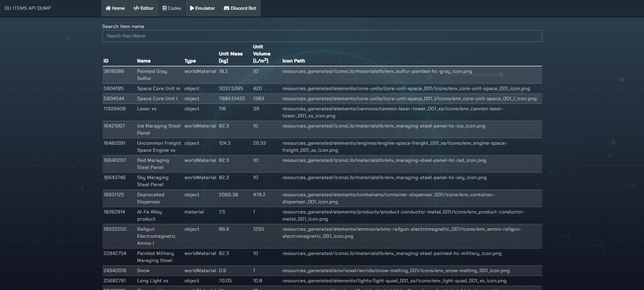Click mass value 86.4

[x=224, y=229]
